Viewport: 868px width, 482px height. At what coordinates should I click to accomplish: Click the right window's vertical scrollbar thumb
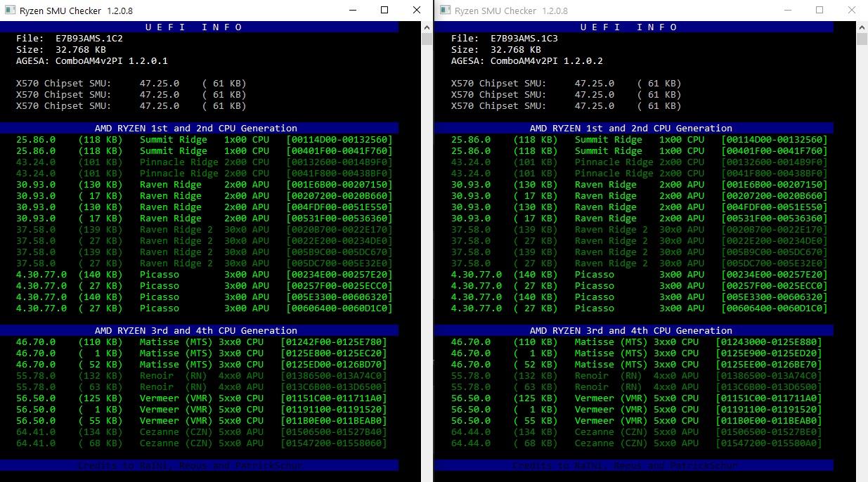[862, 39]
